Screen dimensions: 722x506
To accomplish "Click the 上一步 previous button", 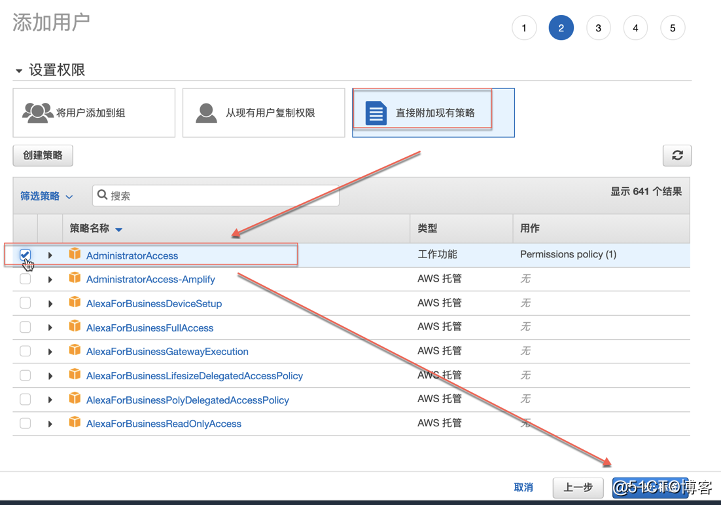I will [x=578, y=487].
